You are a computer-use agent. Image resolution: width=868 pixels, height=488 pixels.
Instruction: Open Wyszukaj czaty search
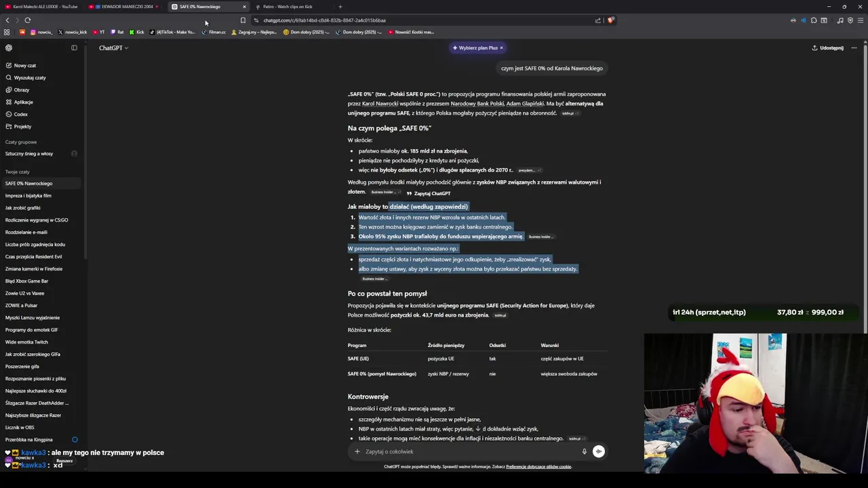point(41,78)
